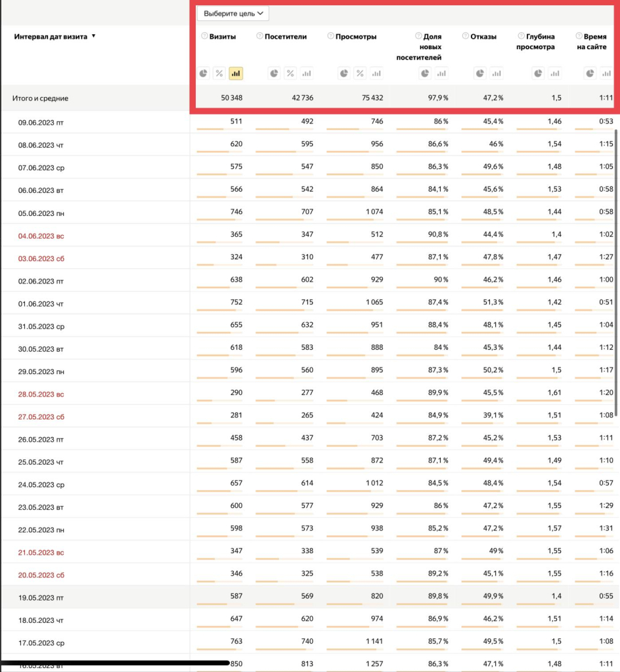This screenshot has height=672, width=620.
Task: Open the Выберите цель dropdown
Action: (x=233, y=14)
